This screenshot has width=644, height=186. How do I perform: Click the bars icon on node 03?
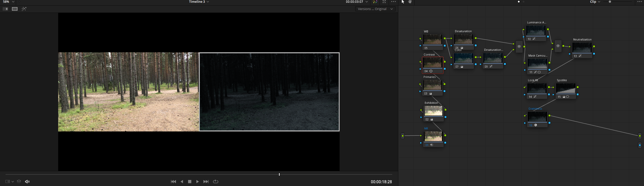coord(431,94)
